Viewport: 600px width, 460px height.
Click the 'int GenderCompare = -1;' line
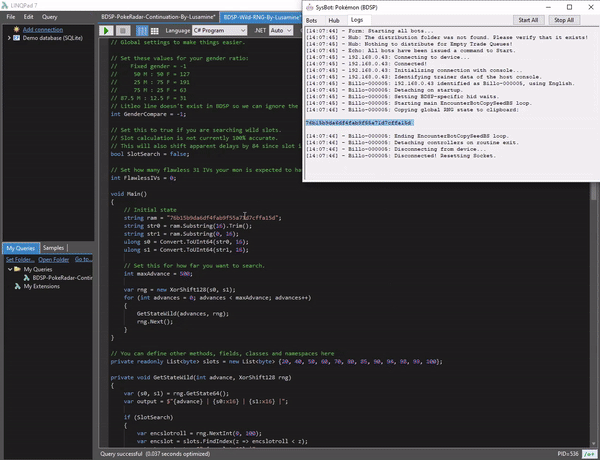click(148, 114)
